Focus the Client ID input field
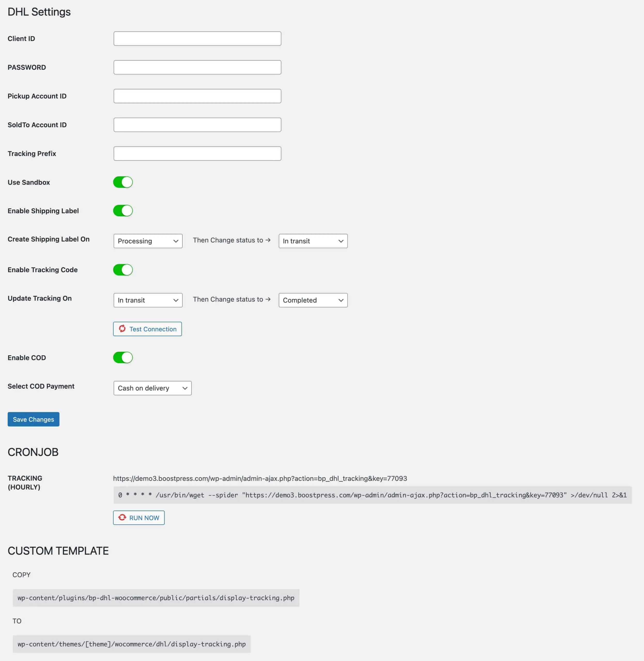Viewport: 644px width, 661px height. (197, 38)
